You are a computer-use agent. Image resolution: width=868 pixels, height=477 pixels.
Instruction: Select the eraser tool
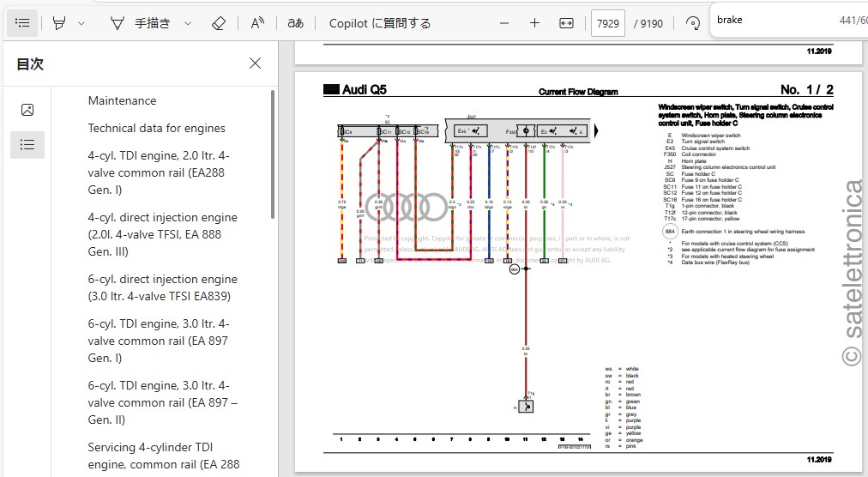(x=219, y=23)
